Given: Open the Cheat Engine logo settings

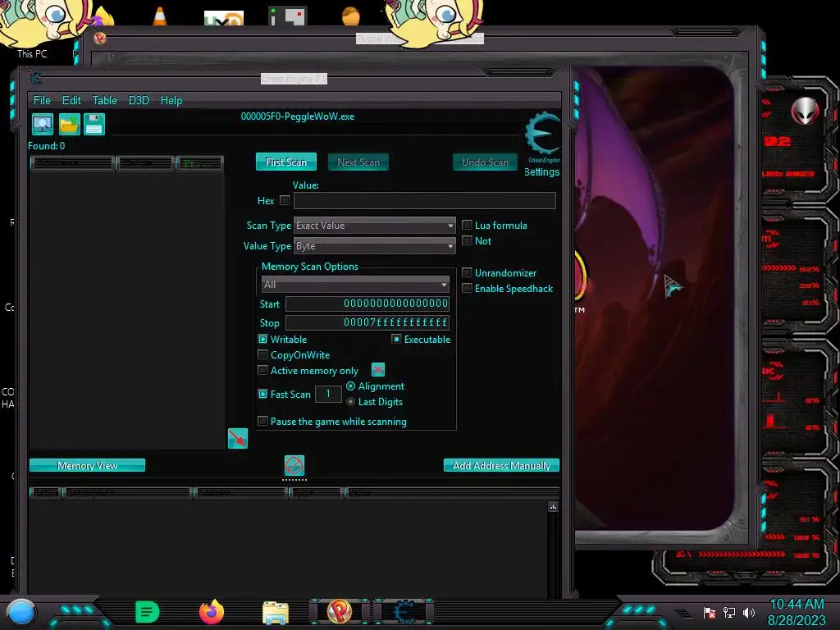Looking at the screenshot, I should click(542, 134).
